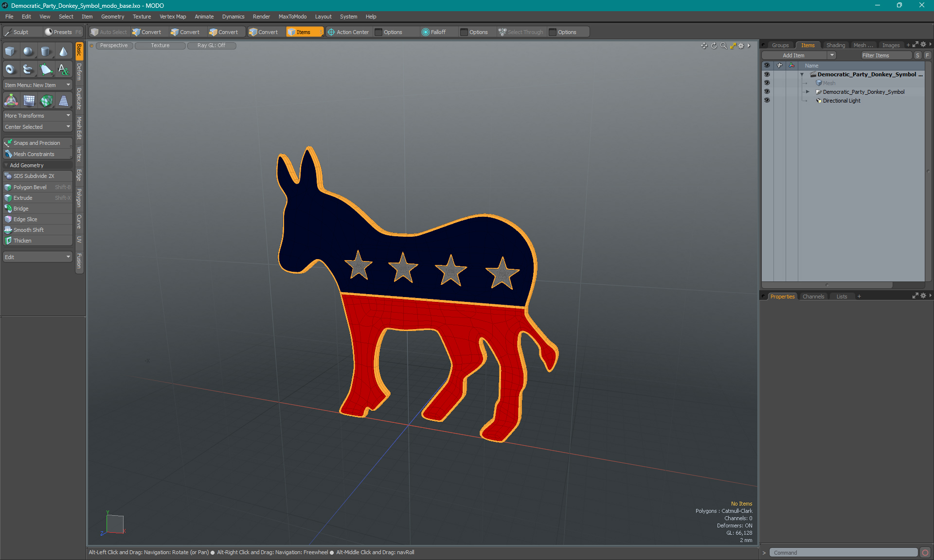This screenshot has width=934, height=560.
Task: Click the Polygon Bevel tool
Action: (x=38, y=187)
